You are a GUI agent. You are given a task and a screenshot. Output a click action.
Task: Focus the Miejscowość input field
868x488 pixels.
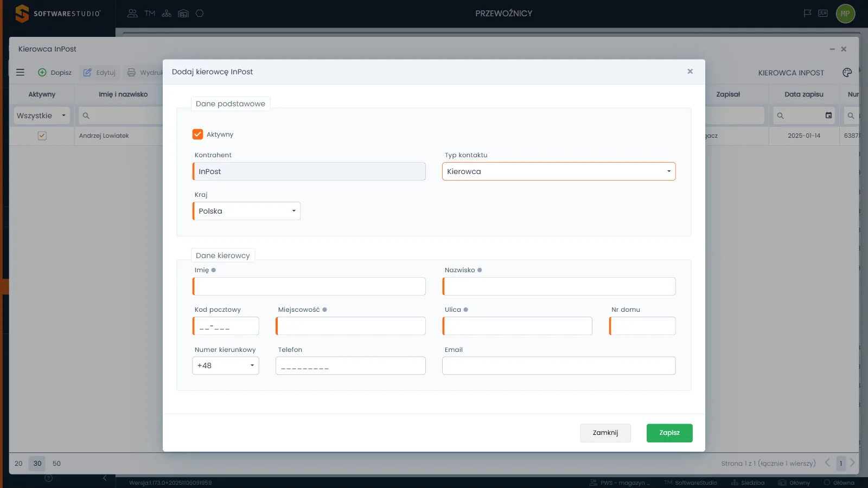(x=350, y=326)
